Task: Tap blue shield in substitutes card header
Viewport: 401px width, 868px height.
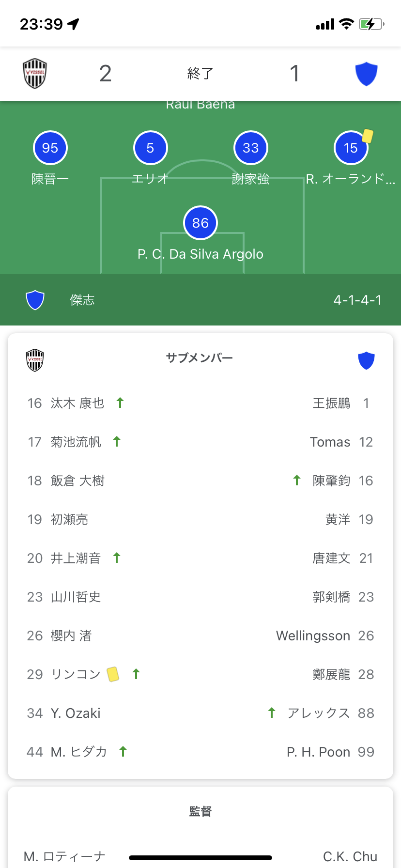Action: (x=366, y=360)
